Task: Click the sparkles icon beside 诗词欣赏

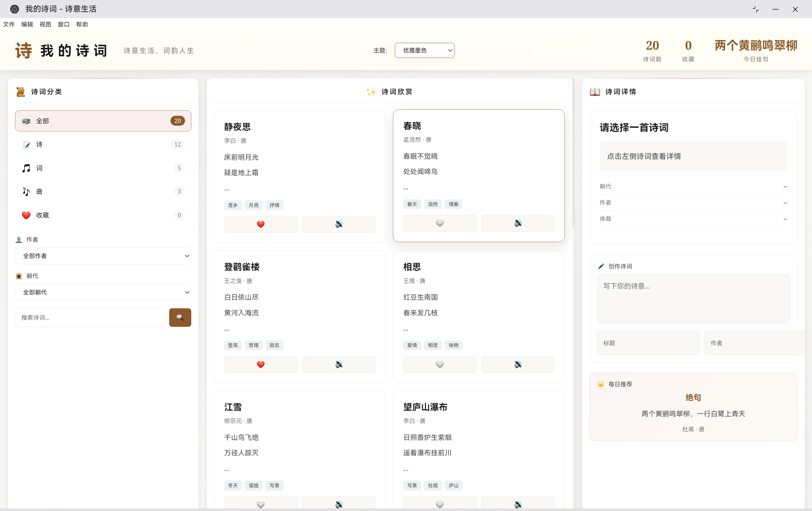Action: click(371, 92)
